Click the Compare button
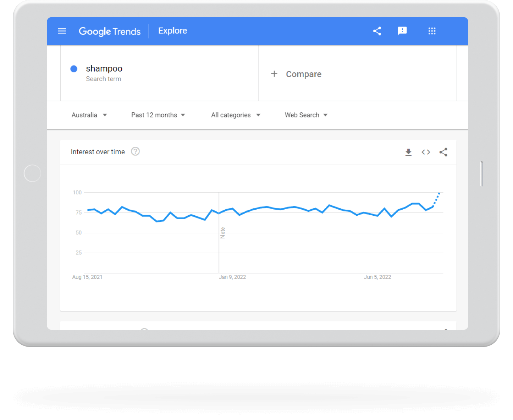The height and width of the screenshot is (420, 513). coord(304,74)
